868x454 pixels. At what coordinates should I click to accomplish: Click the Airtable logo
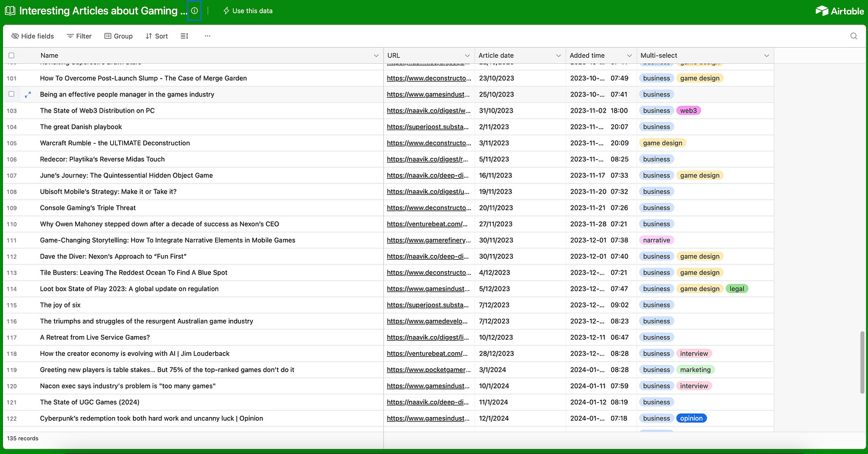tap(839, 11)
